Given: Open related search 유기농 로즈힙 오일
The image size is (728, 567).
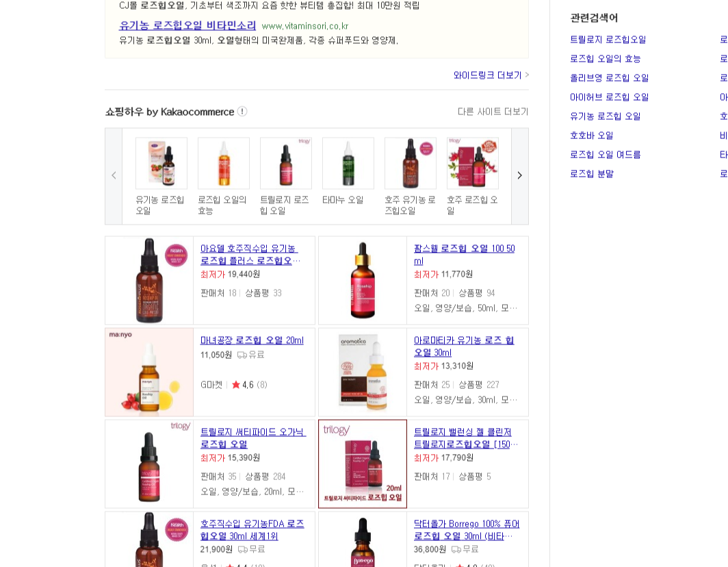Looking at the screenshot, I should 605,116.
